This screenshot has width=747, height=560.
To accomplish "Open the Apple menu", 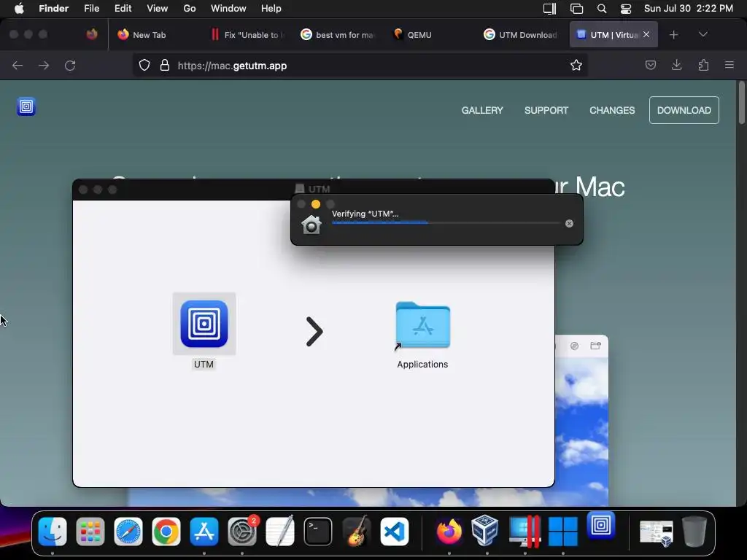I will click(x=19, y=9).
